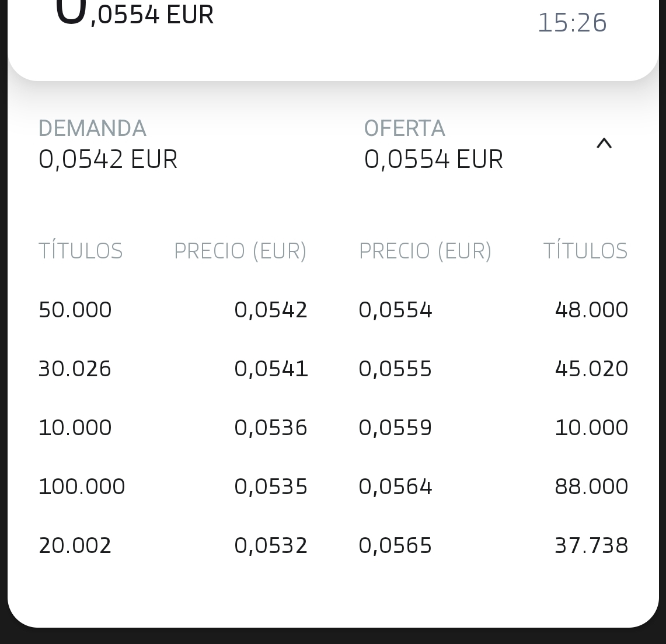666x644 pixels.
Task: Select ask price 0,0559
Action: click(x=395, y=428)
